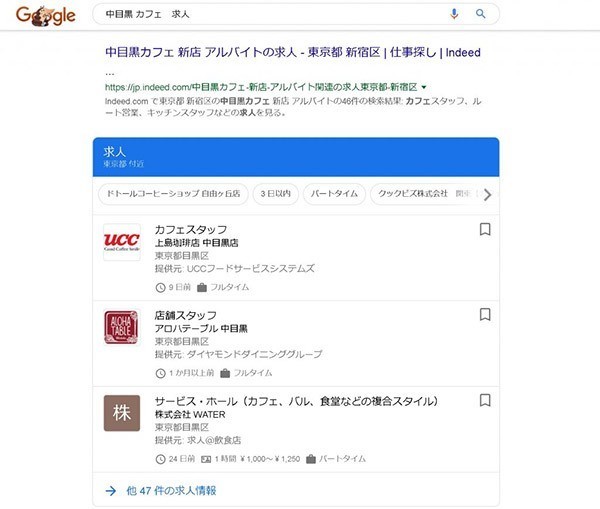Image resolution: width=600 pixels, height=509 pixels.
Task: Click 提供元: 求人@飲食店 text
Action: 198,440
